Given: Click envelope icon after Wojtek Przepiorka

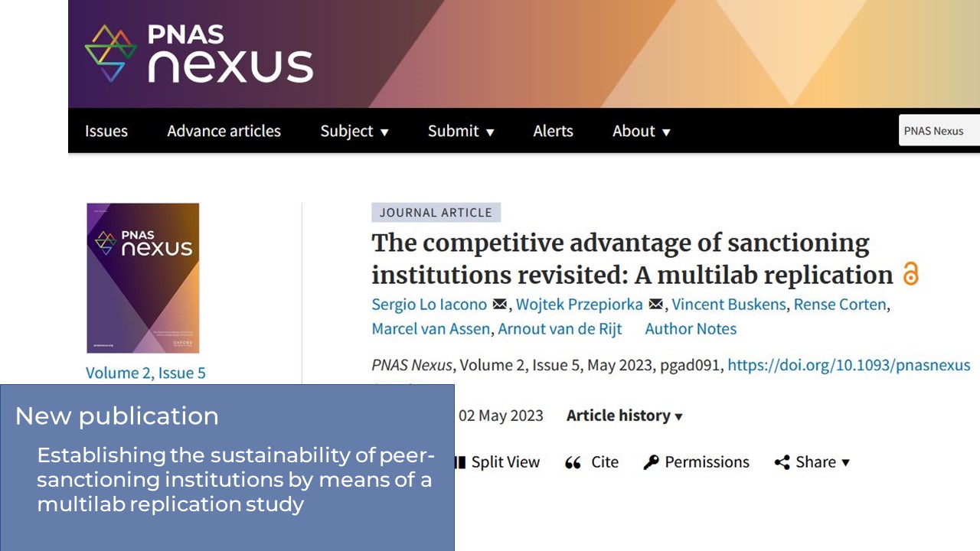Looking at the screenshot, I should pos(656,304).
